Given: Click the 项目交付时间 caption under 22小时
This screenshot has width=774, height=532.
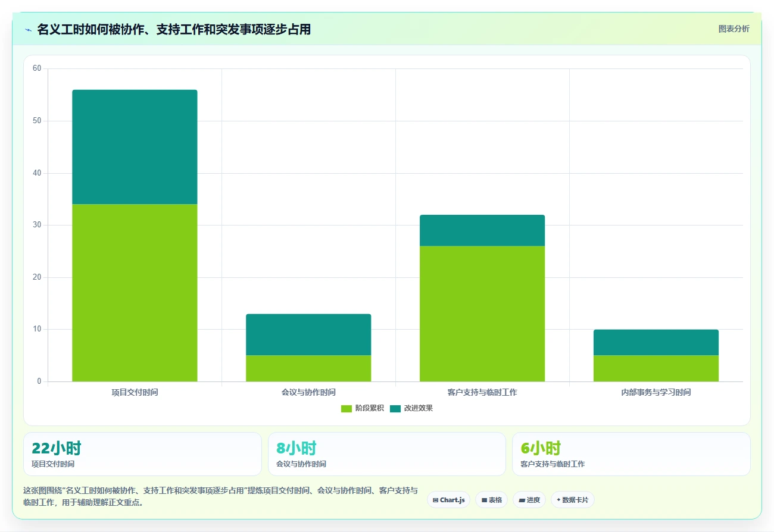Looking at the screenshot, I should pos(53,464).
